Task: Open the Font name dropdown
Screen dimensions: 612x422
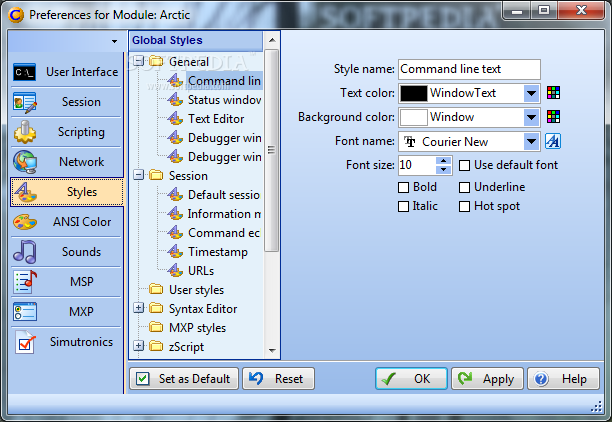Action: point(531,141)
